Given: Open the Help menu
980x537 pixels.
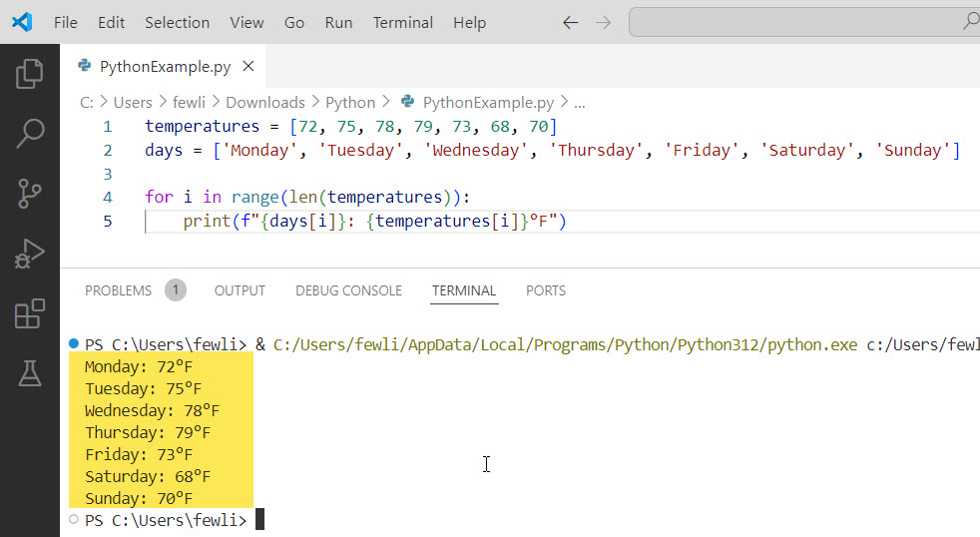Looking at the screenshot, I should tap(469, 23).
